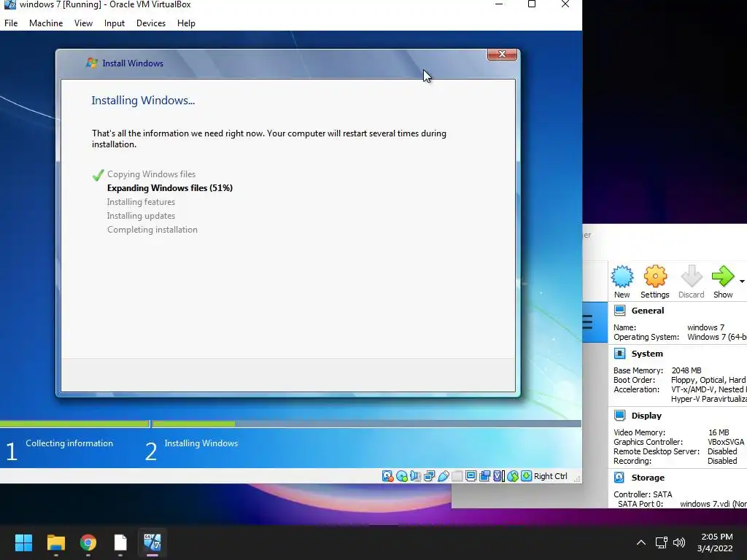The width and height of the screenshot is (747, 560).
Task: Click New machine icon in VirtualBox Manager
Action: (622, 276)
